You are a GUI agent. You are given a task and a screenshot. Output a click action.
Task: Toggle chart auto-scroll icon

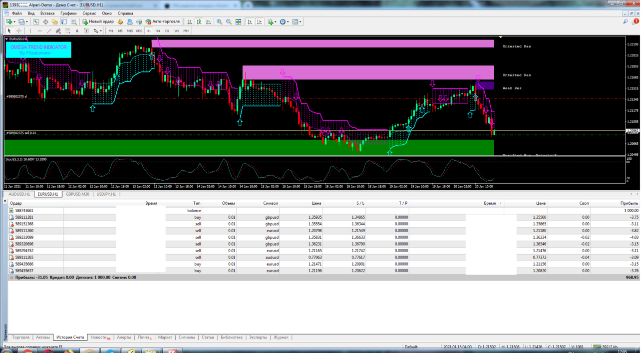click(x=250, y=22)
